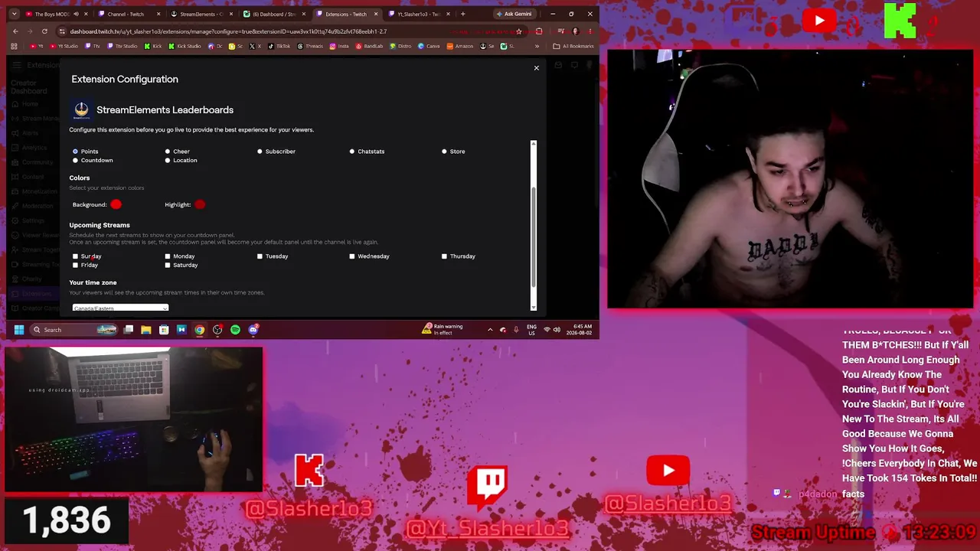Open the Amazon bookmark

pos(460,46)
